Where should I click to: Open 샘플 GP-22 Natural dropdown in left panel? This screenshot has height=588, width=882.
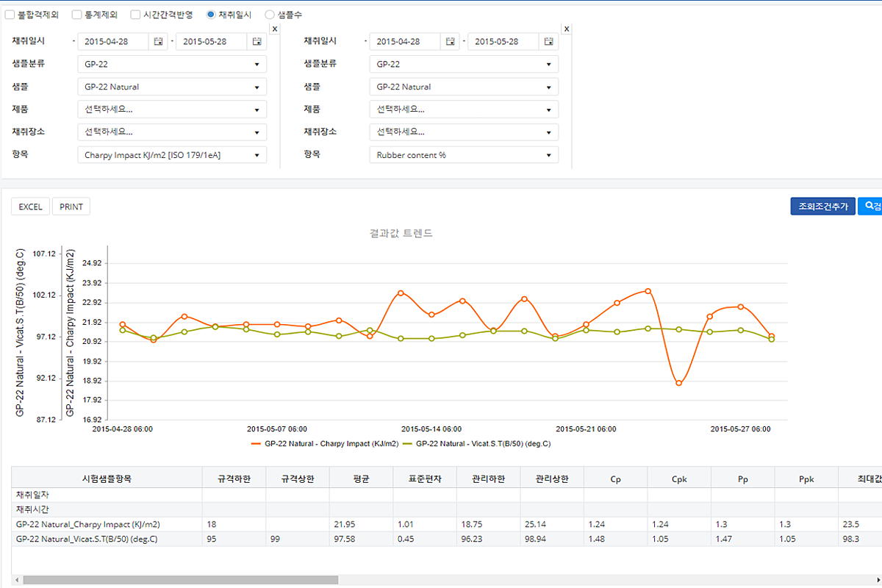(172, 87)
